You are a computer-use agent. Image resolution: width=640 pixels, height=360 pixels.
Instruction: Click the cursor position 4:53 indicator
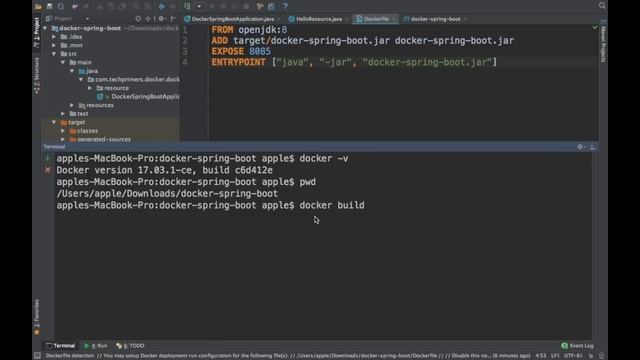tap(541, 356)
